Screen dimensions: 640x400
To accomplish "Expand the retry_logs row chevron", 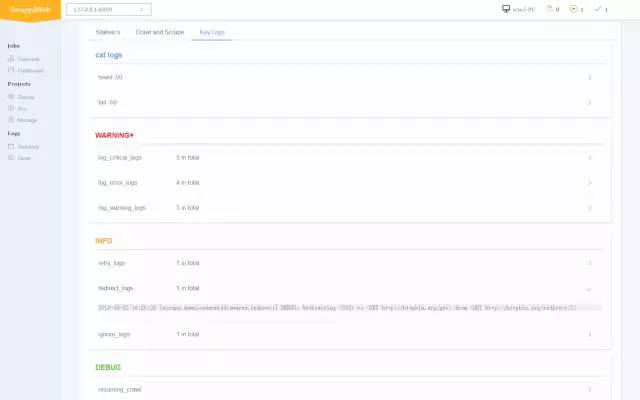I will pyautogui.click(x=589, y=263).
